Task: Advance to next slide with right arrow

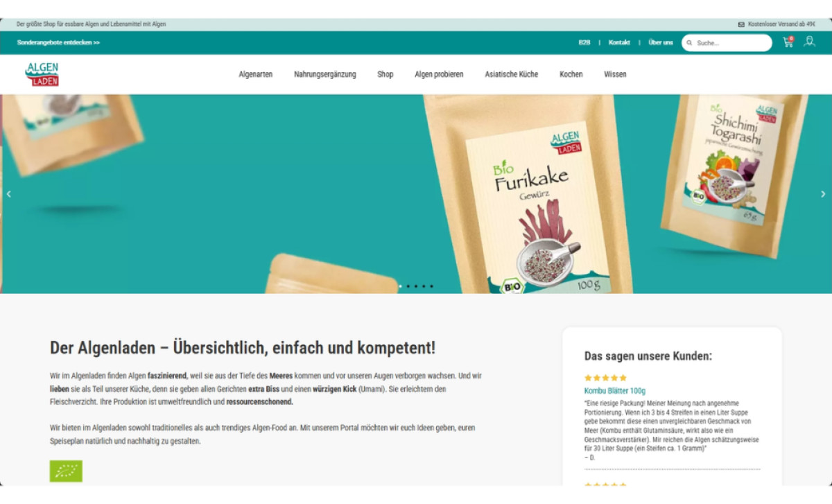Action: 823,194
